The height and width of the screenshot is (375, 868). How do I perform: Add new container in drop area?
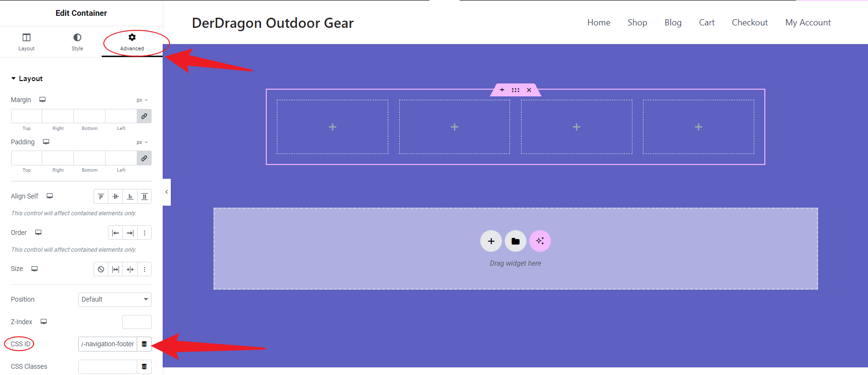(491, 241)
